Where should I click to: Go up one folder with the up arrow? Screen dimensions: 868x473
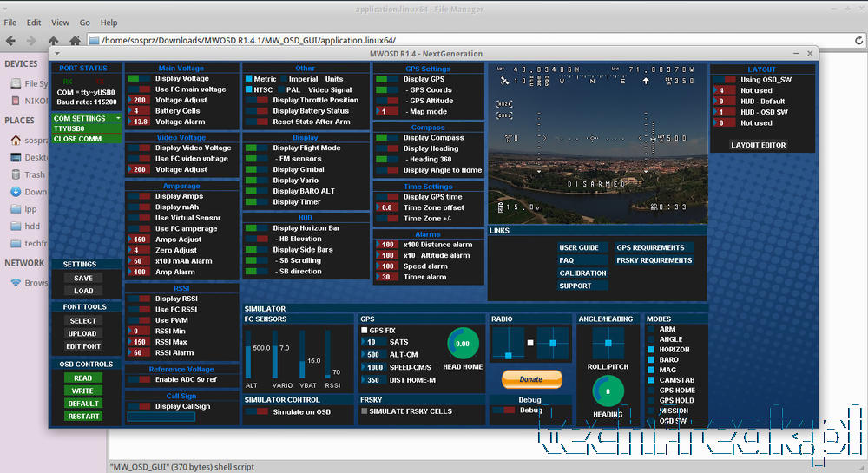coord(53,41)
